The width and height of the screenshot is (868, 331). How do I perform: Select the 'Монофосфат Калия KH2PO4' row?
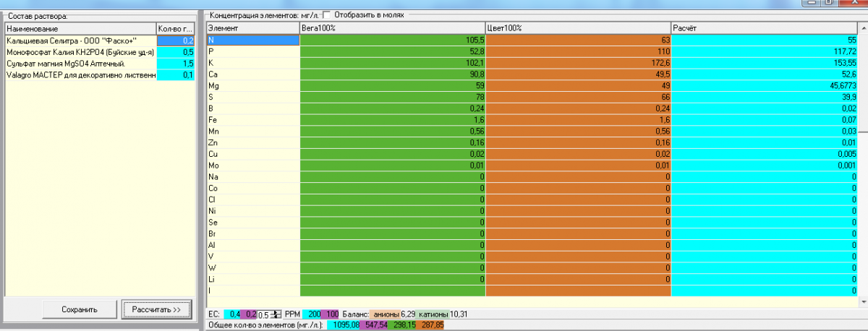click(x=80, y=52)
